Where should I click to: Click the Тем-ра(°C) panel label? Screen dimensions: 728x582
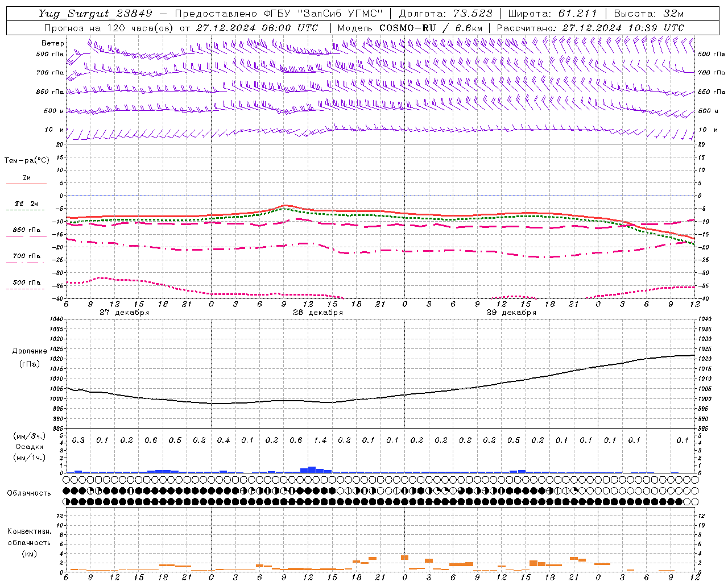click(27, 161)
